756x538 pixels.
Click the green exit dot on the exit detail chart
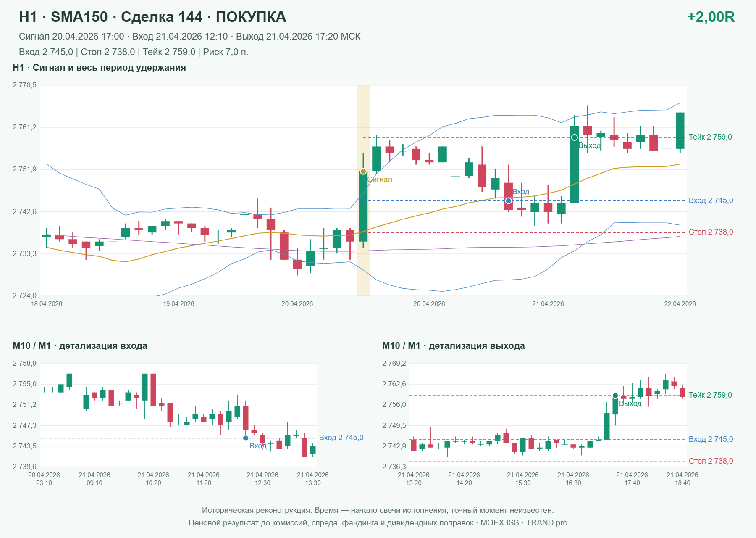click(x=615, y=396)
